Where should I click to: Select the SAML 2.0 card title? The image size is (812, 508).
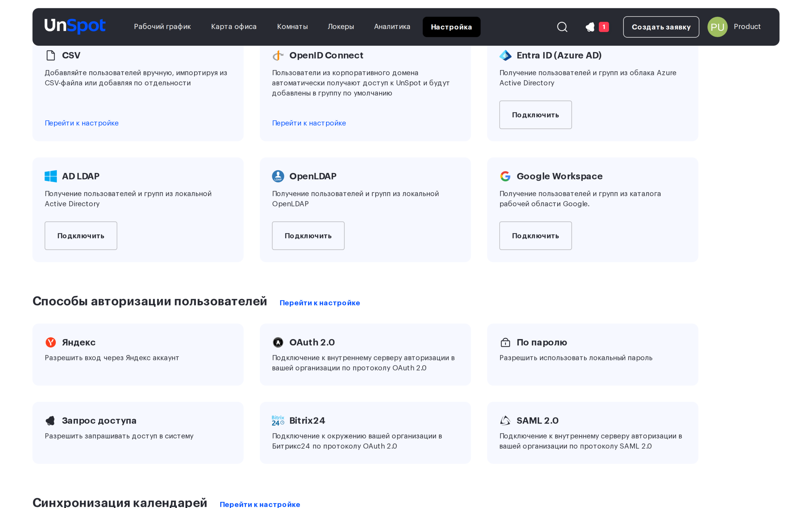pyautogui.click(x=538, y=421)
